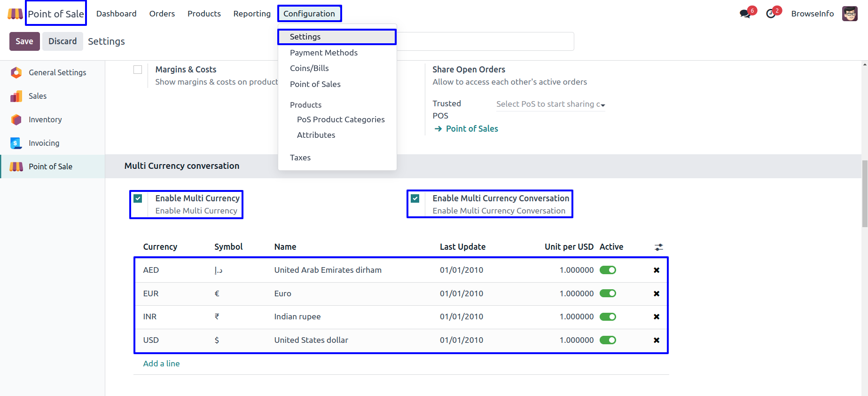Open the activities clock icon
This screenshot has height=396, width=868.
pos(771,14)
